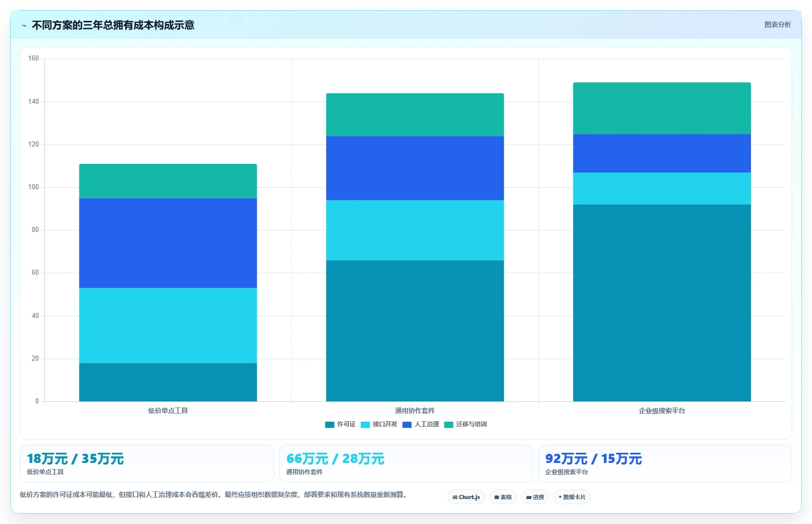Click the y-axis tick label 160

click(x=34, y=59)
